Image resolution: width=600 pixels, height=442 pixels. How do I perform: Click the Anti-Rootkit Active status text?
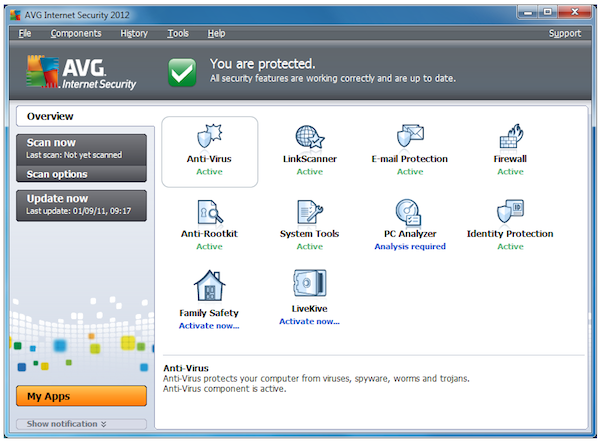[209, 246]
